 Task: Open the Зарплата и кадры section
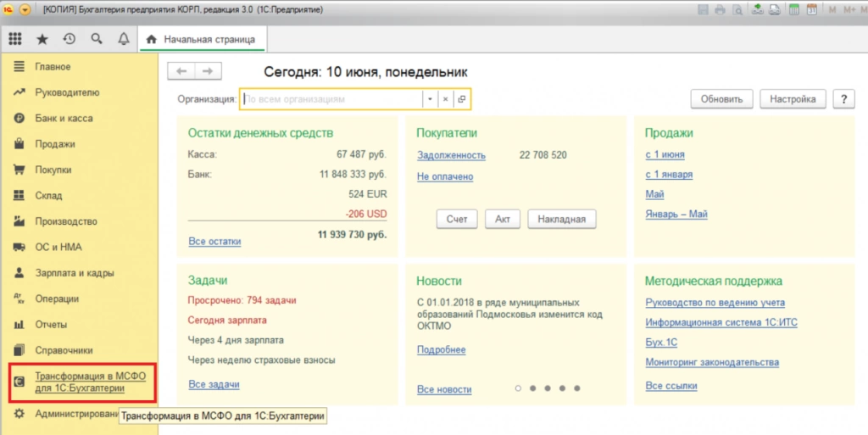click(x=75, y=273)
